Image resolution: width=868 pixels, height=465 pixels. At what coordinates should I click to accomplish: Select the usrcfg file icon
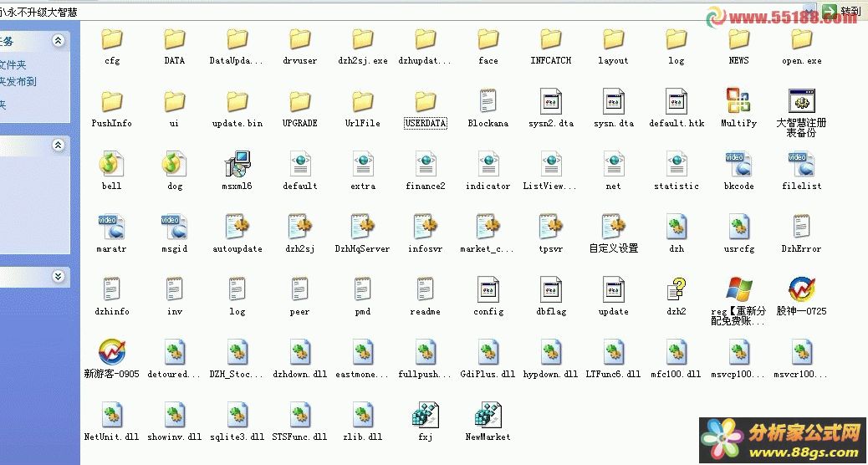[x=738, y=227]
